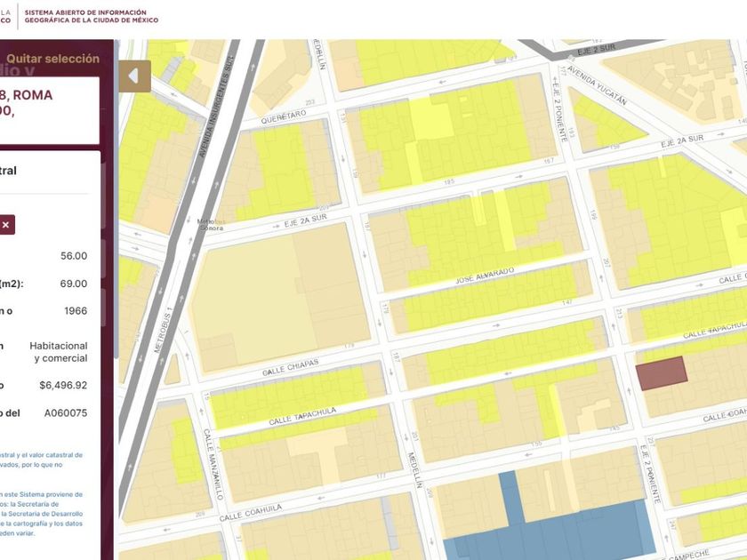Click the Metrobús Sonora station marker
Viewport: 747px width, 560px height.
pyautogui.click(x=209, y=223)
